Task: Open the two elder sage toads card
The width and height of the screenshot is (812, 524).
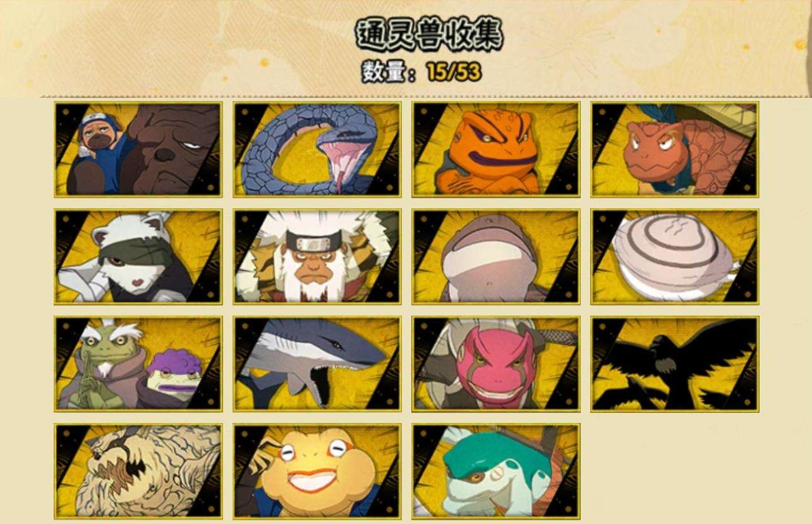Action: coord(138,364)
